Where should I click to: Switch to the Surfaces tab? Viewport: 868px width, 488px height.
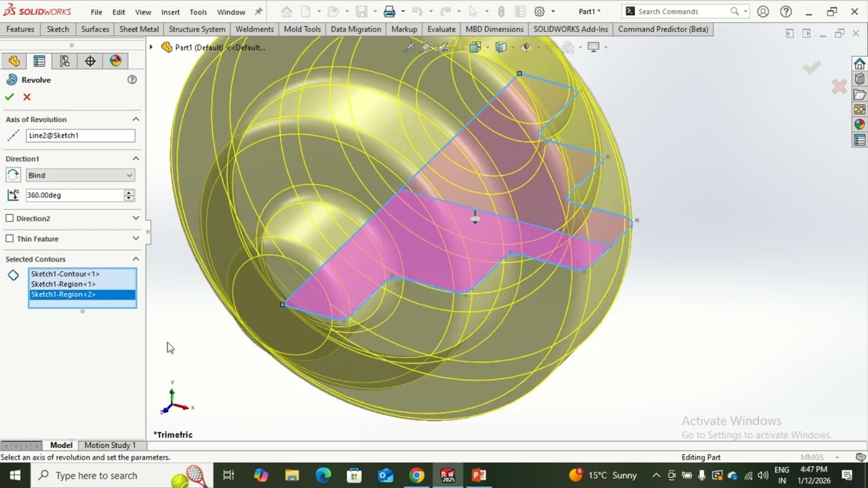(x=95, y=29)
